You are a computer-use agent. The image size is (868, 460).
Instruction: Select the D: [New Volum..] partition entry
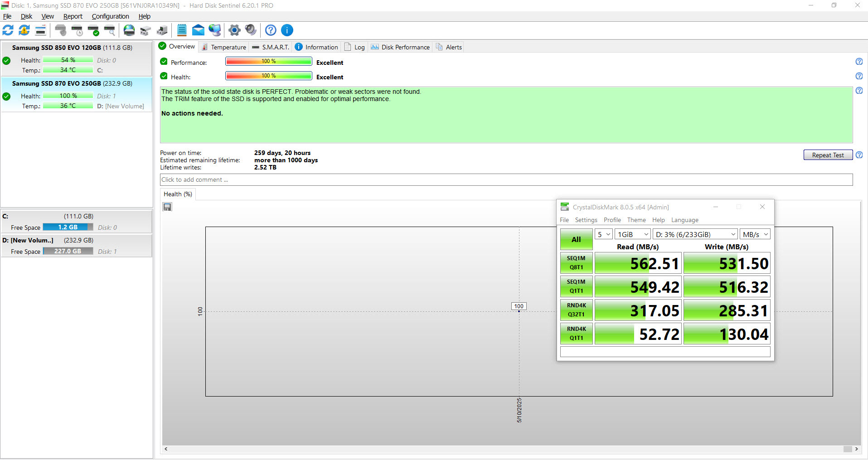click(x=77, y=246)
